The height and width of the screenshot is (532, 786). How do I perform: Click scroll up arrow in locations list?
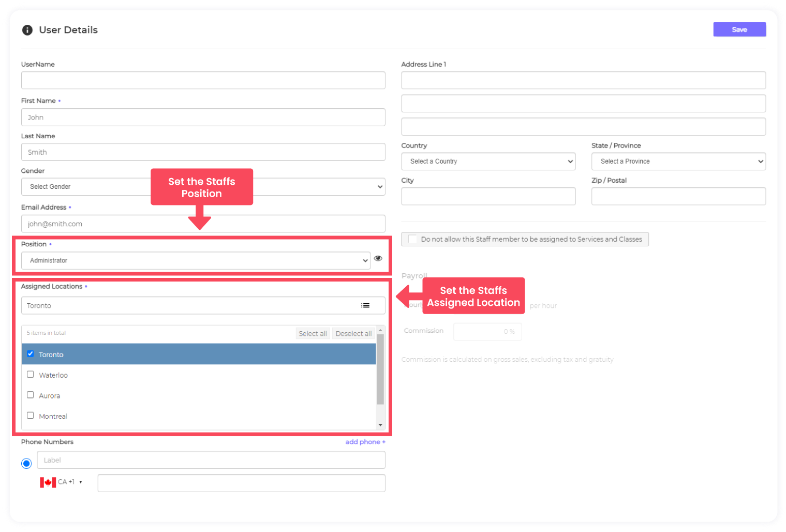(380, 330)
